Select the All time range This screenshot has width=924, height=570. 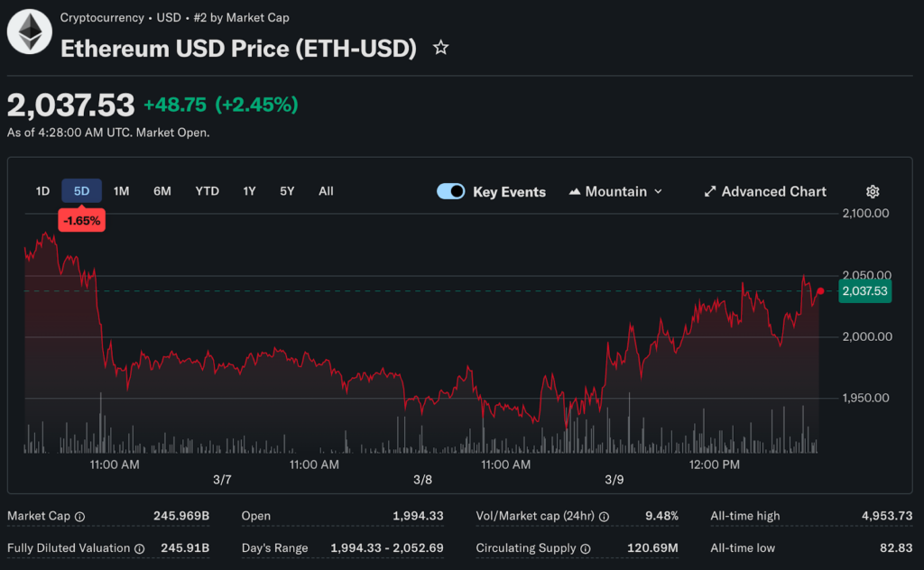(326, 191)
